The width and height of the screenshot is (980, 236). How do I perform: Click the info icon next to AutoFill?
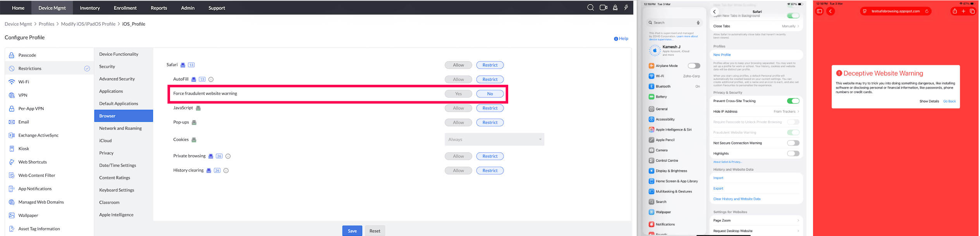coord(211,79)
